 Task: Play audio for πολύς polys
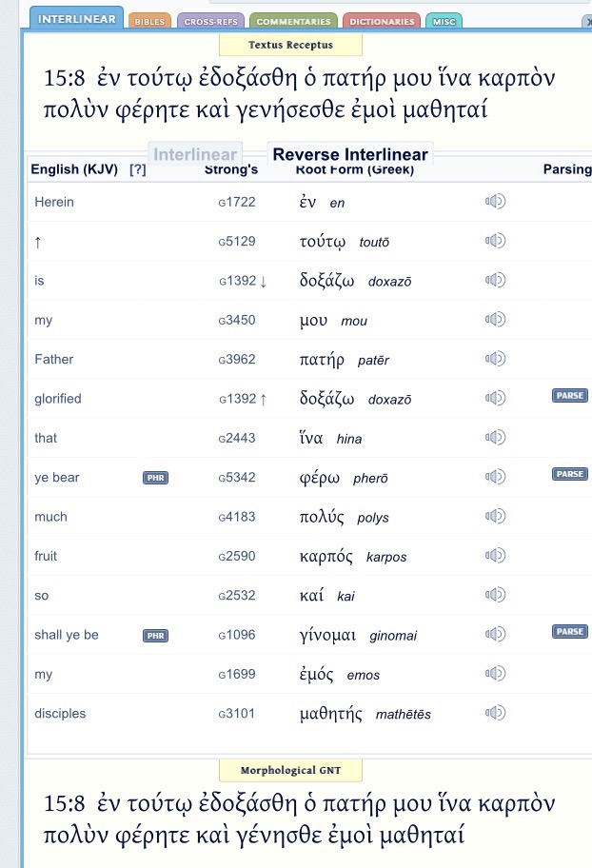click(x=495, y=517)
